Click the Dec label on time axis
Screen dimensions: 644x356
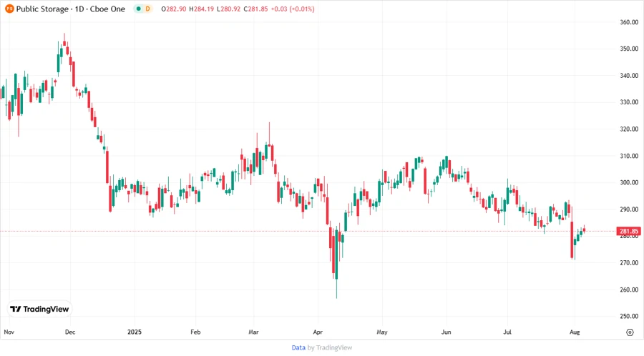(x=70, y=332)
